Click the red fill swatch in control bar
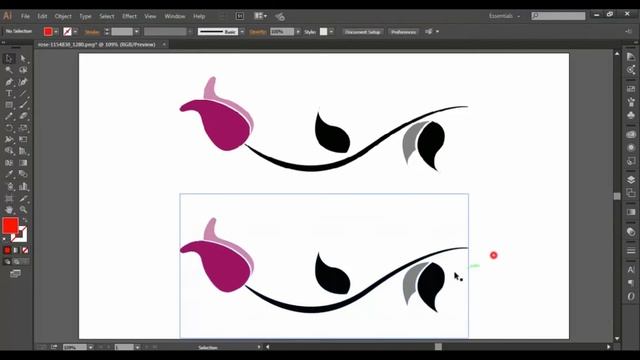 click(x=48, y=32)
